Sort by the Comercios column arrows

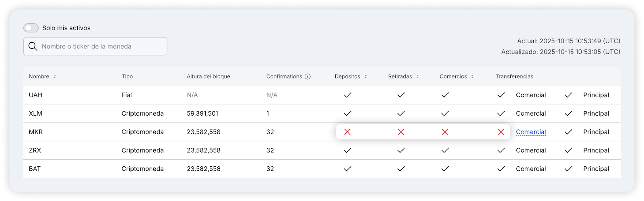[472, 77]
